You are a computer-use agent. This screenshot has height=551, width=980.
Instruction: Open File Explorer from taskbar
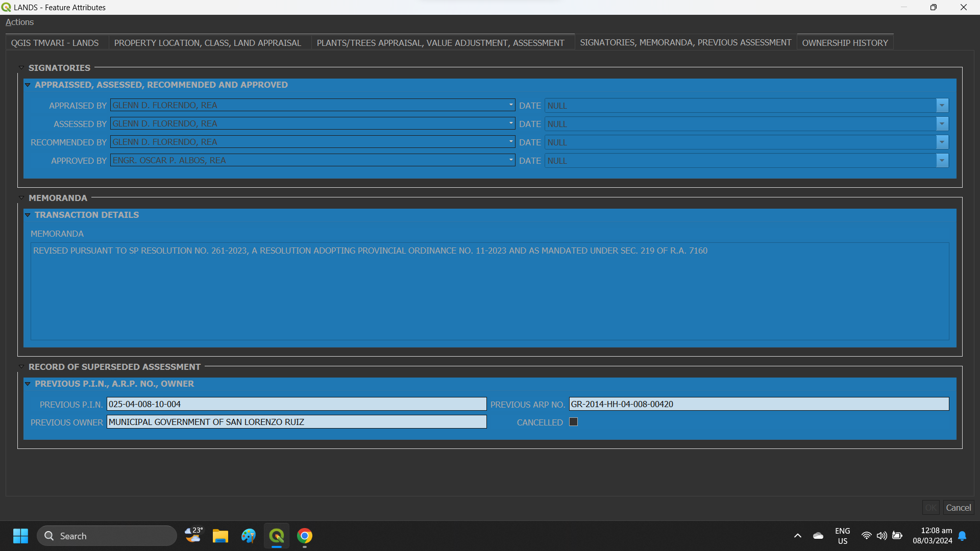[220, 536]
